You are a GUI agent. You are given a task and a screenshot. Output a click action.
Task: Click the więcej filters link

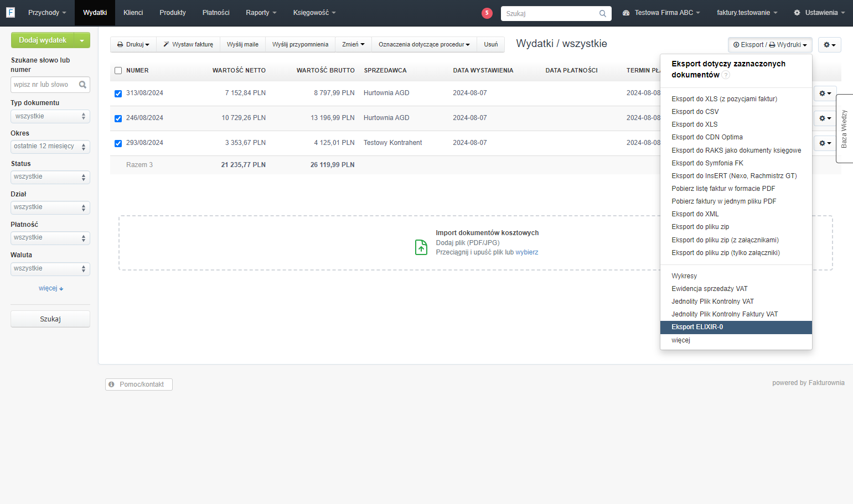pyautogui.click(x=51, y=288)
